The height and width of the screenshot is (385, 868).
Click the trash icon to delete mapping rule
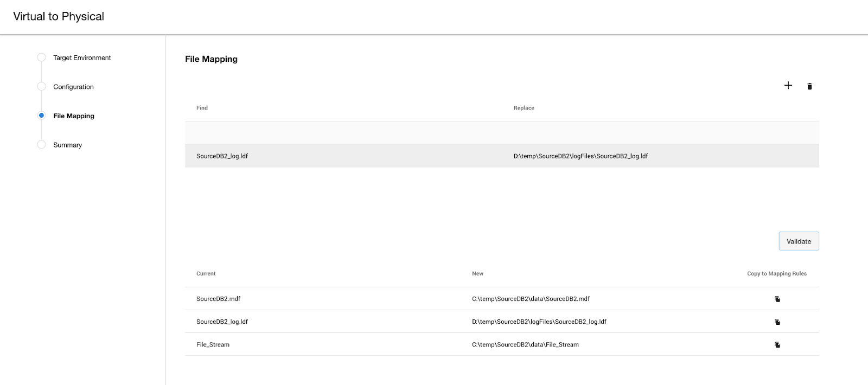[809, 86]
